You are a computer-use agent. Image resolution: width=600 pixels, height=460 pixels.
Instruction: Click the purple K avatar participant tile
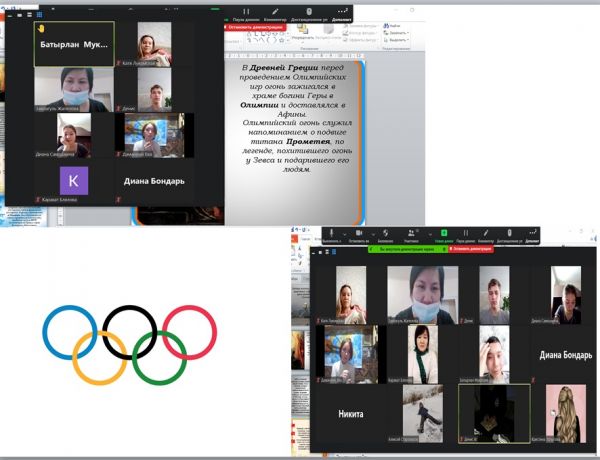pos(74,181)
